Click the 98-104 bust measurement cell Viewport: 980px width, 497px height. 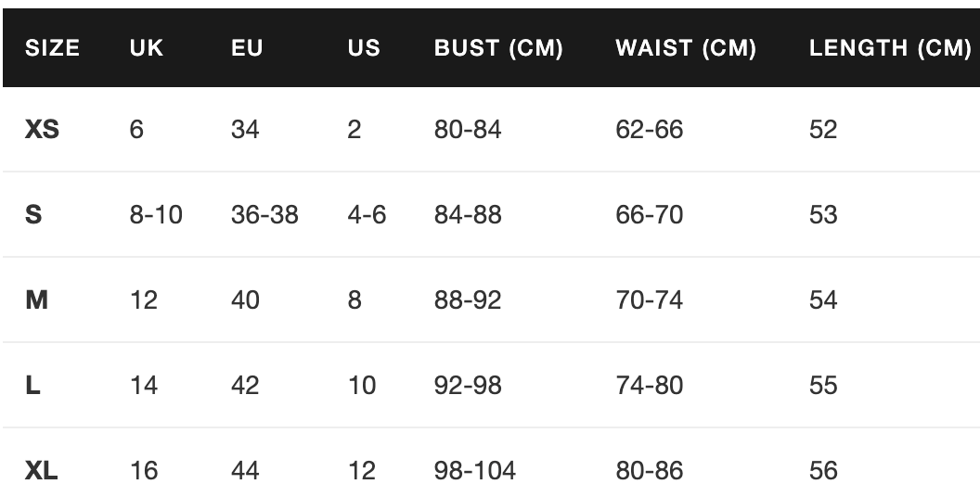[x=475, y=471]
